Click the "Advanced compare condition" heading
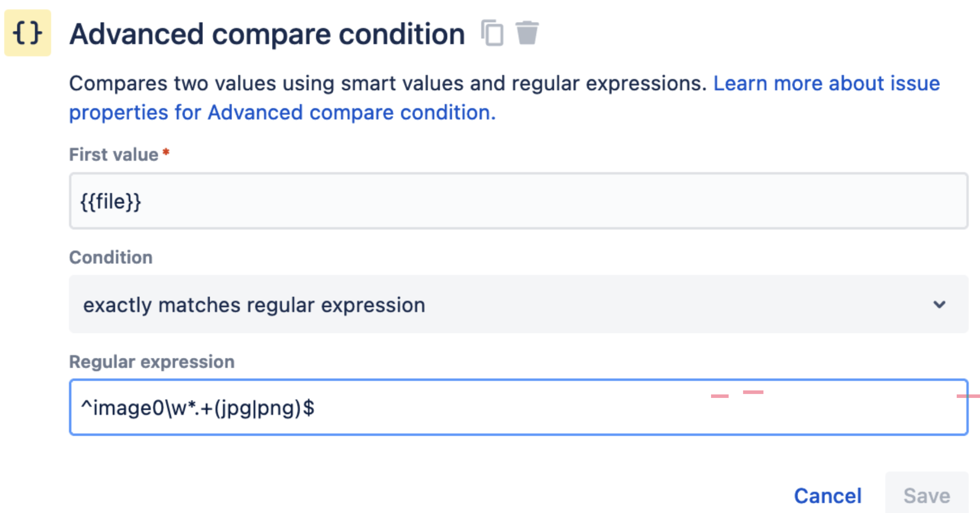Image resolution: width=980 pixels, height=513 pixels. (x=267, y=34)
